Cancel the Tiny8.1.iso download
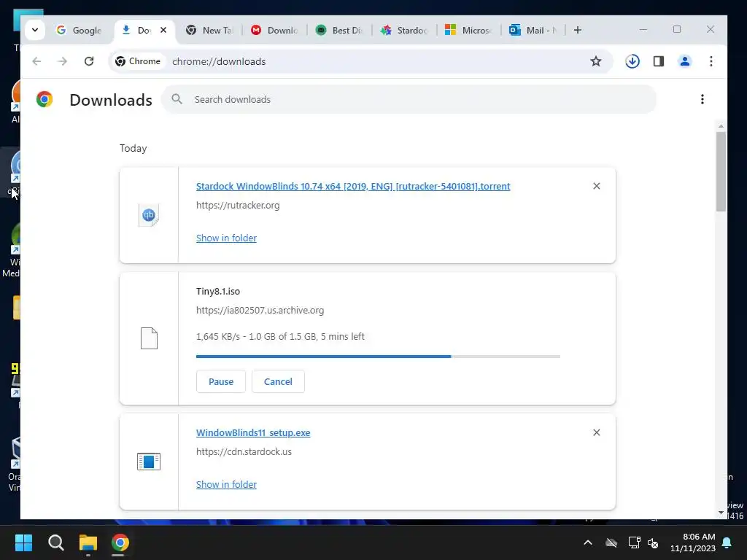 pos(278,381)
